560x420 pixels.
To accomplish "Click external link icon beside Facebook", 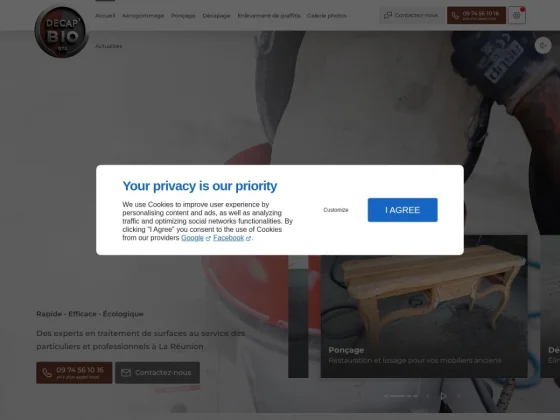I will (x=248, y=238).
